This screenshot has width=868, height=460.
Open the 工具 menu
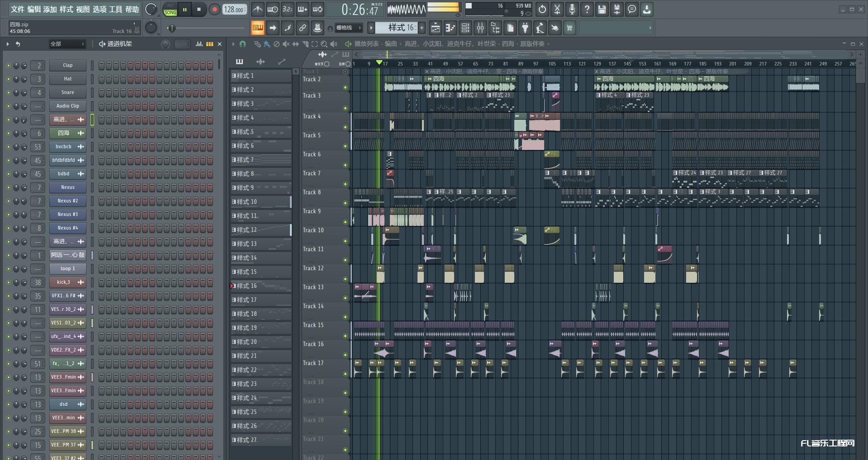(x=116, y=9)
